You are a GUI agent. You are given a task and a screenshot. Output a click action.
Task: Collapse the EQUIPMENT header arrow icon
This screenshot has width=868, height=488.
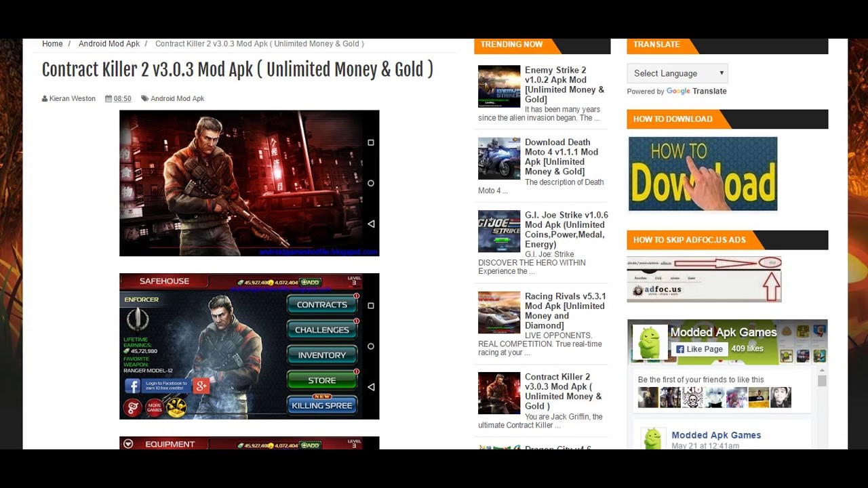pyautogui.click(x=128, y=444)
